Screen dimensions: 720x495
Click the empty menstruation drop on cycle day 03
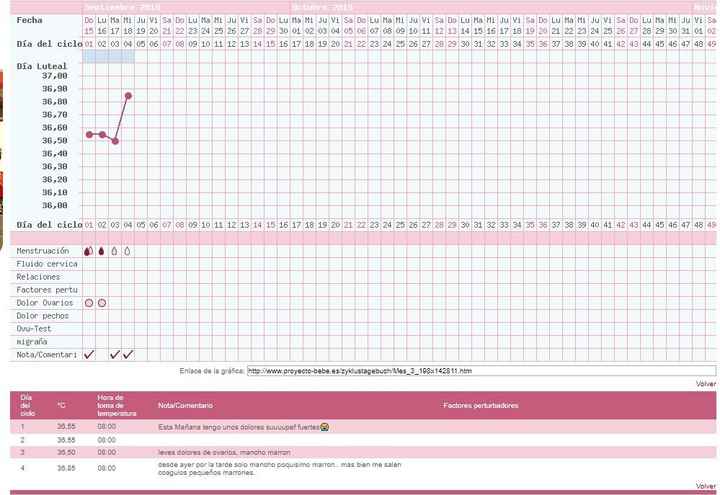(x=114, y=251)
